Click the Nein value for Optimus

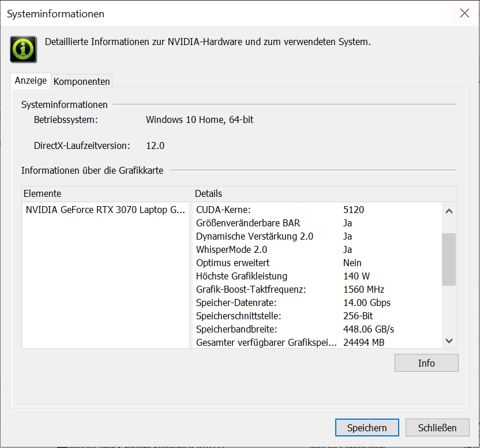(352, 263)
